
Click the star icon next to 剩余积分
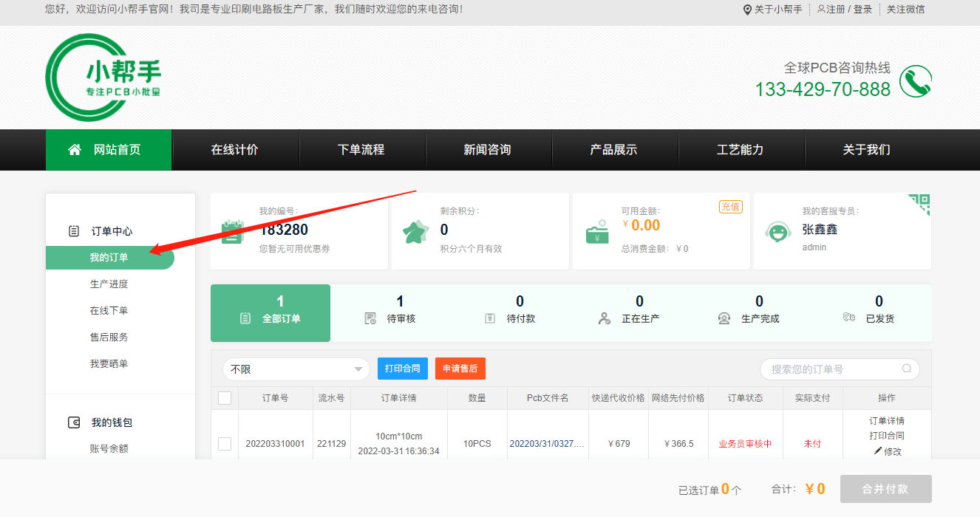tap(417, 230)
